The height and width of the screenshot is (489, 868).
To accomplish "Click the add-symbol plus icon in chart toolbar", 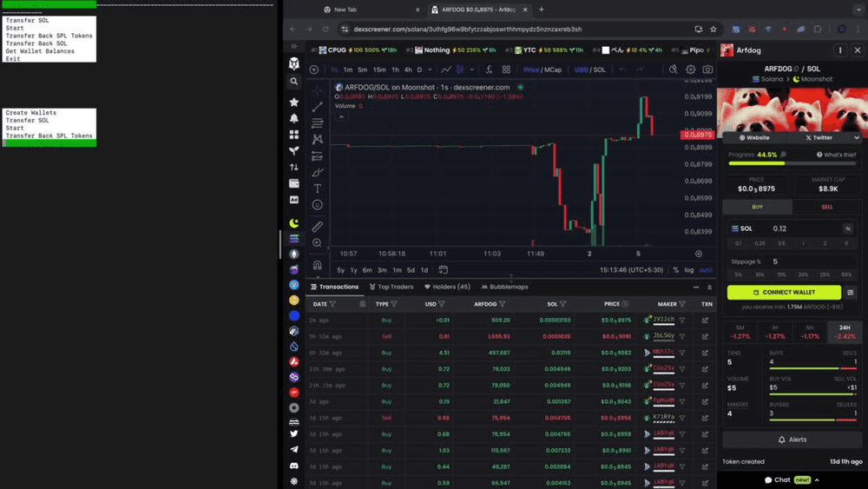I will [314, 69].
